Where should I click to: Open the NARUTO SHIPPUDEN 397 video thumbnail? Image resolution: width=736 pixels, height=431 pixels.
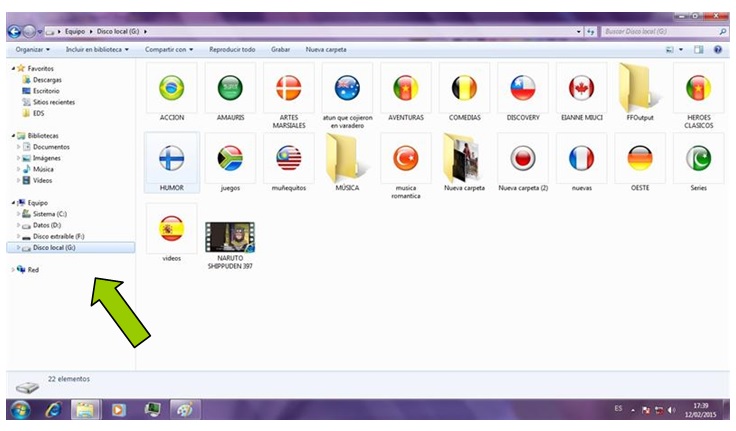230,236
